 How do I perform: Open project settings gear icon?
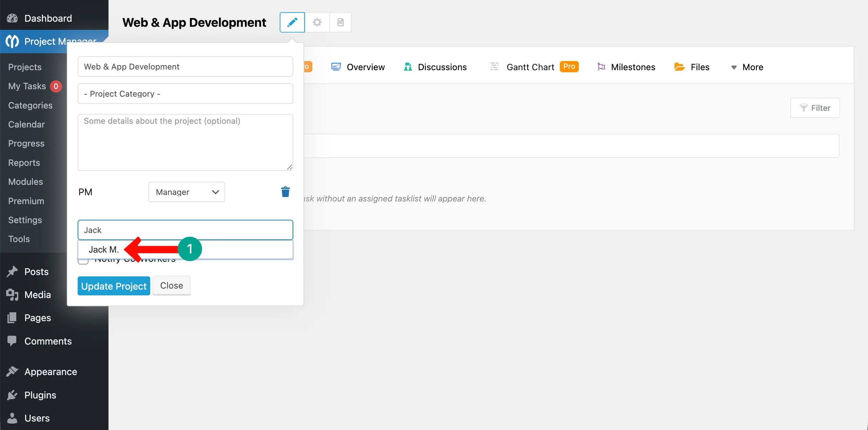pos(317,22)
